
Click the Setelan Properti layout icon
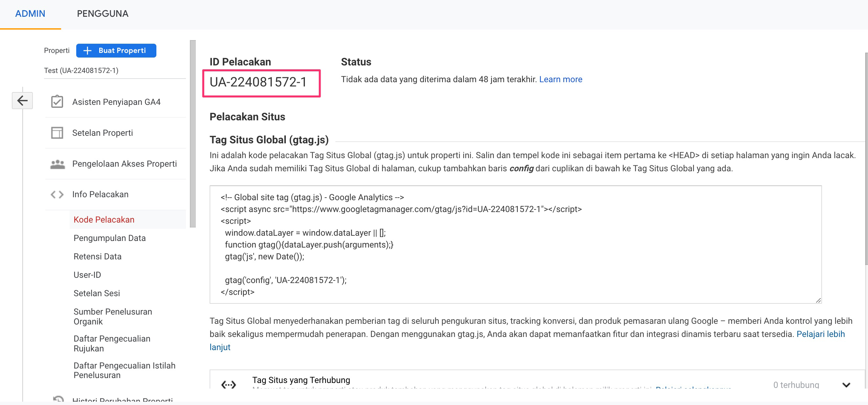click(x=57, y=132)
